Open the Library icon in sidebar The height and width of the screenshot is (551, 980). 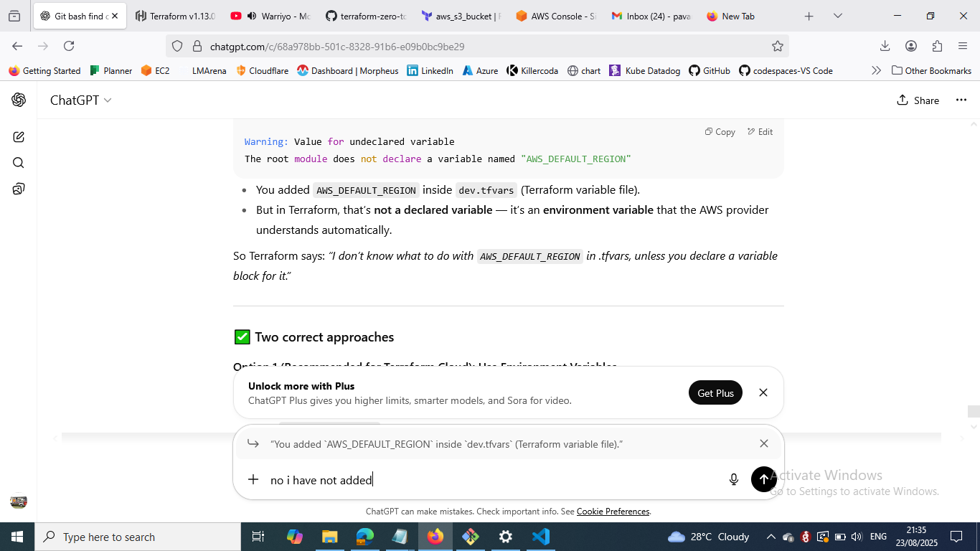19,189
